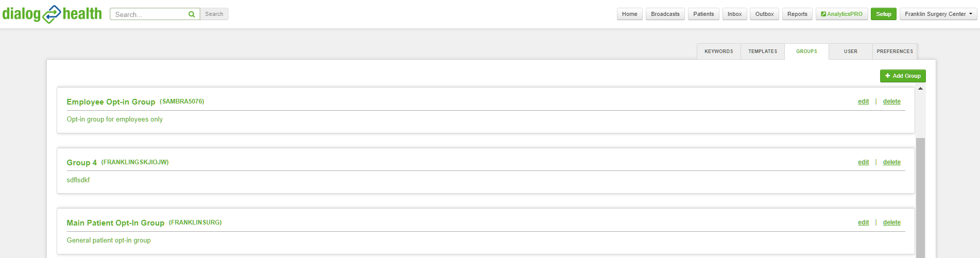Delete the Main Patient Opt-In Group
This screenshot has height=258, width=980.
891,222
